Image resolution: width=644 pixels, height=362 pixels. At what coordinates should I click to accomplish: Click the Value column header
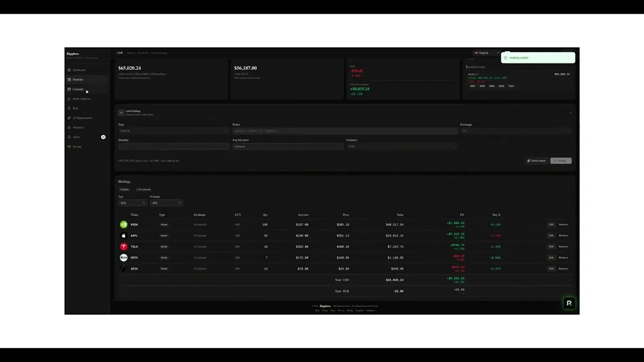pos(400,215)
